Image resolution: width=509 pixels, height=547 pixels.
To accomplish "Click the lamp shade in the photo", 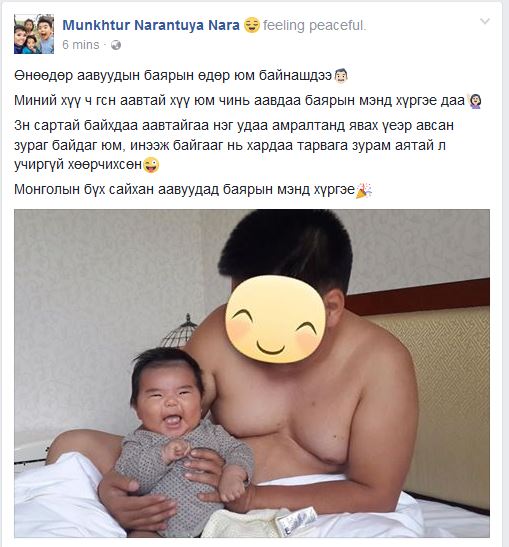I will pos(179,331).
